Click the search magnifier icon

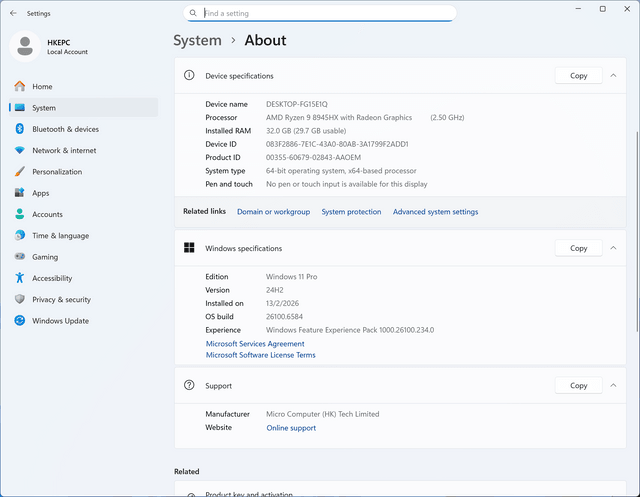tap(193, 13)
